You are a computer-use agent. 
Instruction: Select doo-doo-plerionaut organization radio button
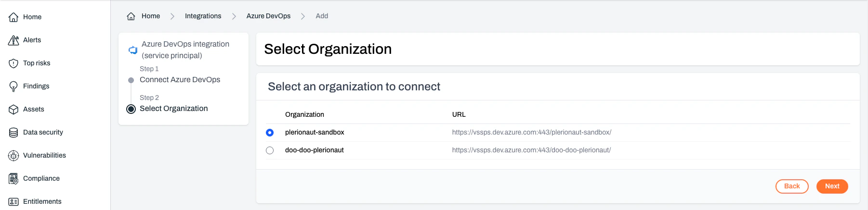coord(270,150)
